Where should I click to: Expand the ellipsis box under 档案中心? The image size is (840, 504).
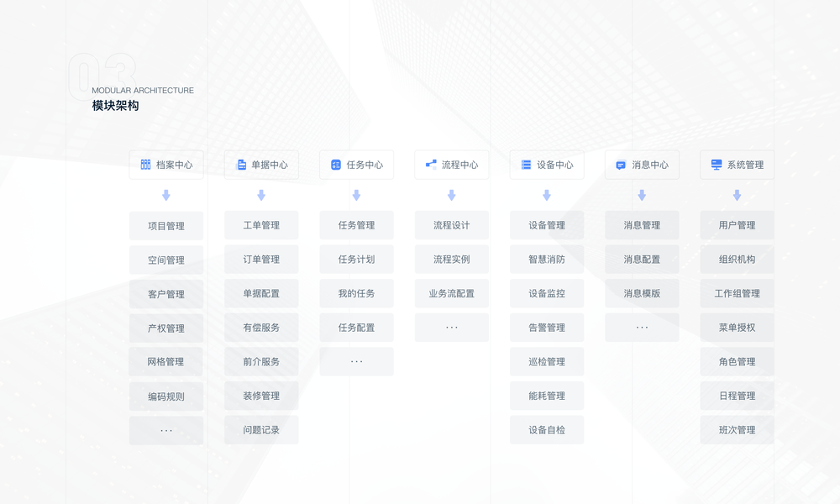tap(166, 430)
